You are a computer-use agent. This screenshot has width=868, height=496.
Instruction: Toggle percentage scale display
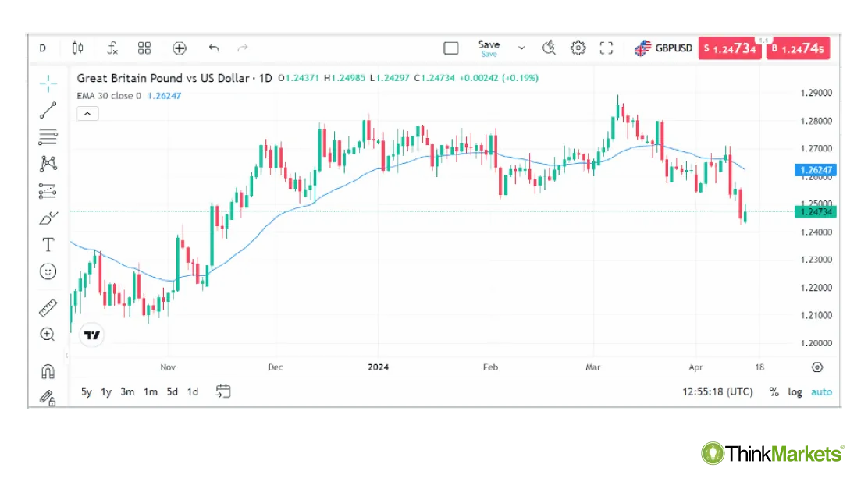click(774, 392)
